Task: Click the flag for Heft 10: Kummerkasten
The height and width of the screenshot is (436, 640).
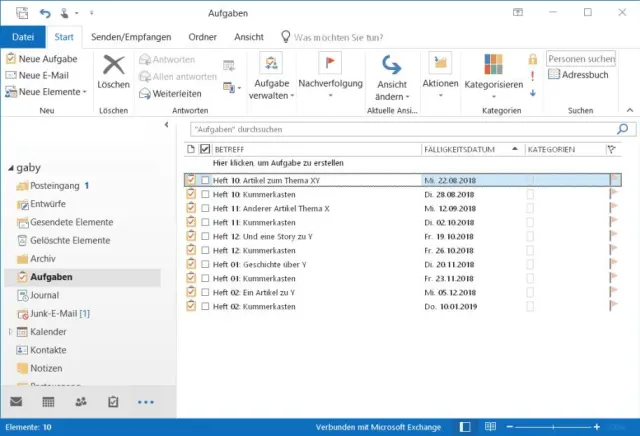Action: click(x=614, y=194)
